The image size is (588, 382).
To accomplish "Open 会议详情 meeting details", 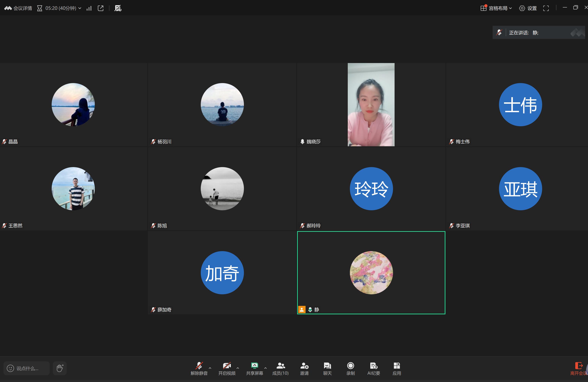I will point(18,8).
